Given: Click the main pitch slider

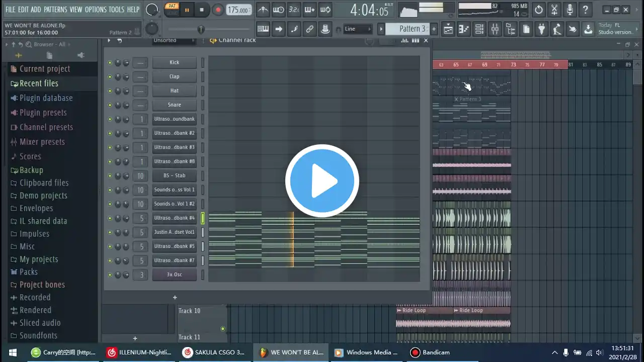Looking at the screenshot, I should point(201,29).
